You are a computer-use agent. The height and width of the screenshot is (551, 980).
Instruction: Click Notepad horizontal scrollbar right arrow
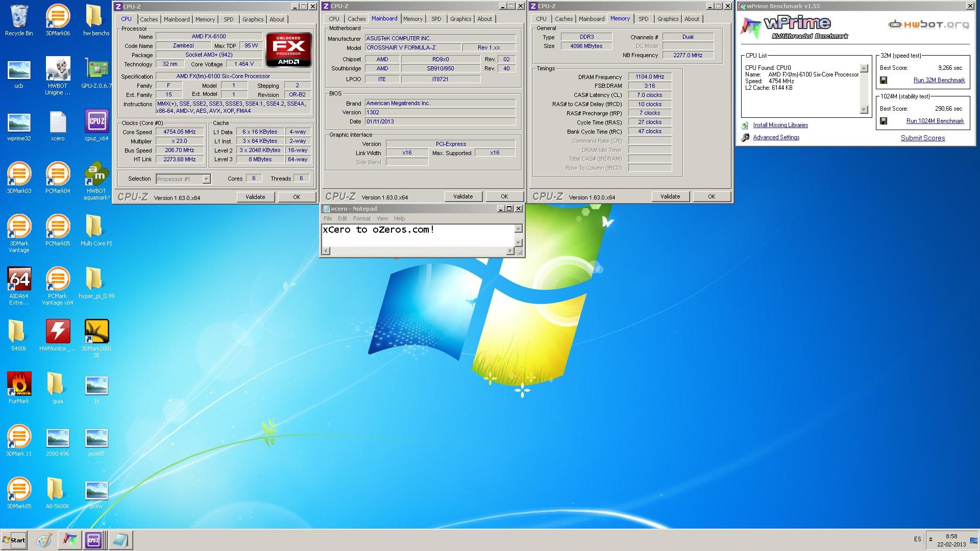[x=510, y=251]
